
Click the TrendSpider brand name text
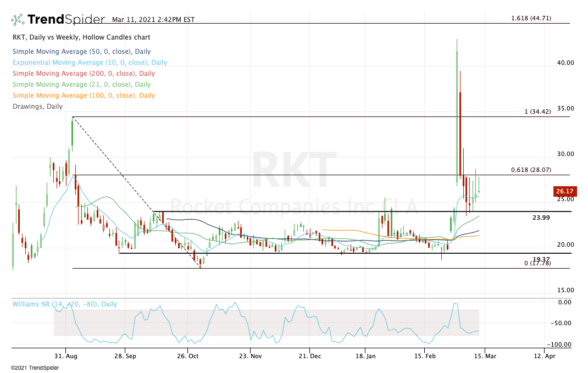click(x=66, y=19)
